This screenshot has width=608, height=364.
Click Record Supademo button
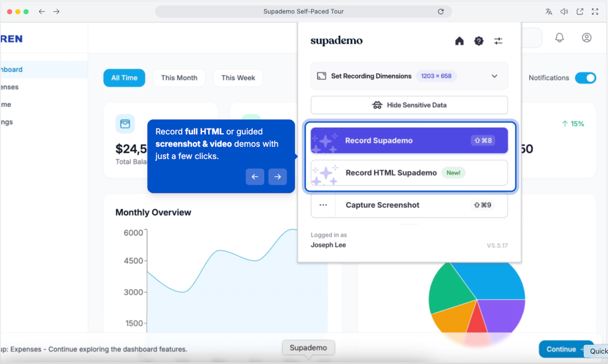[x=409, y=140]
